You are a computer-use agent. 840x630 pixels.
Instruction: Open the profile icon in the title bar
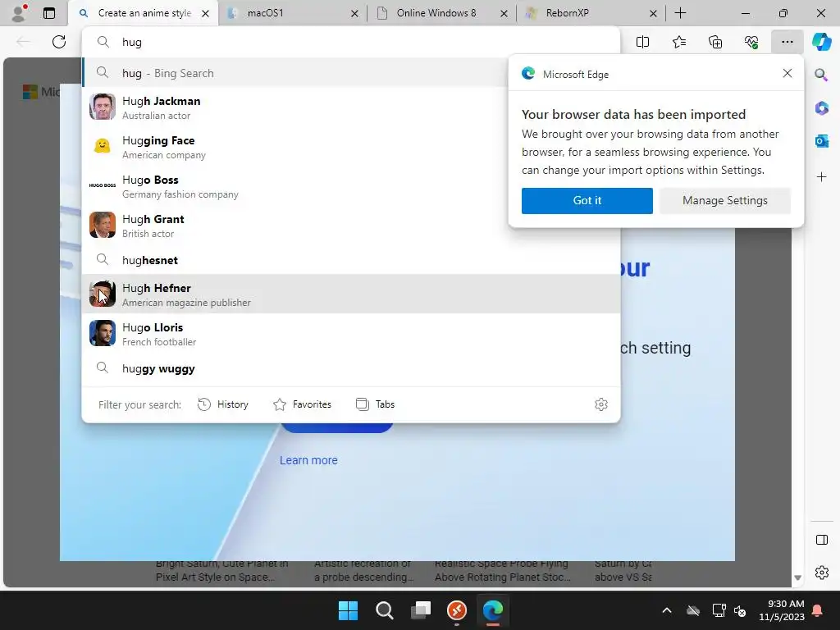19,13
